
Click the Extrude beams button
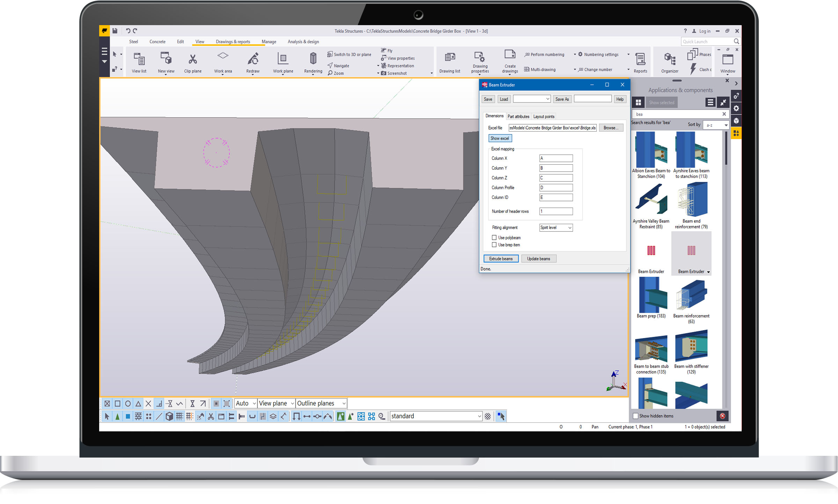(x=501, y=259)
